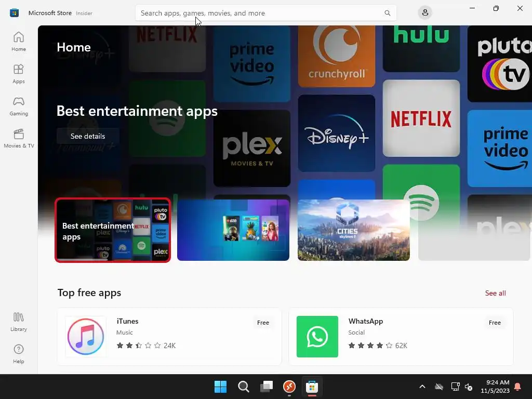Screen dimensions: 532x399
Task: Click the search magnifier icon in search box
Action: tap(387, 13)
